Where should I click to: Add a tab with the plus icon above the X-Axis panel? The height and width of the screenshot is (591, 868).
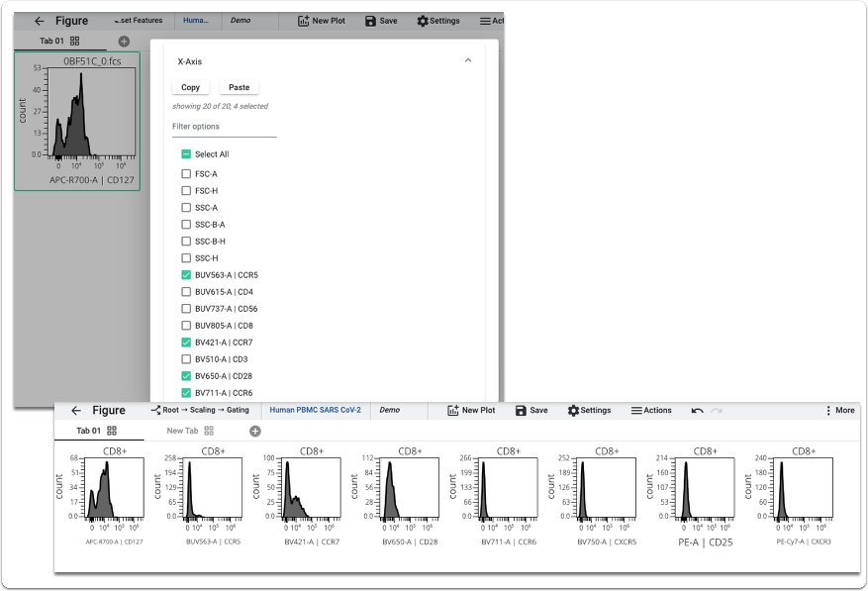(x=124, y=41)
